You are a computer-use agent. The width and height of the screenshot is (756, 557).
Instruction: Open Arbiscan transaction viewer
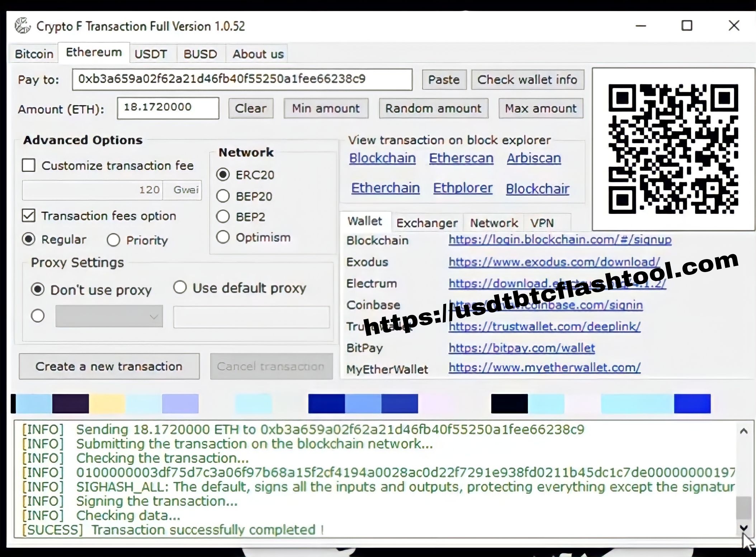click(534, 158)
